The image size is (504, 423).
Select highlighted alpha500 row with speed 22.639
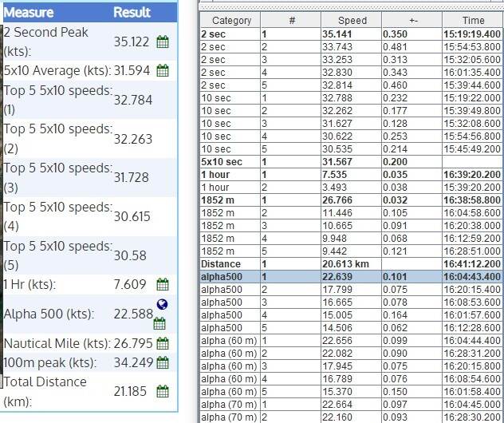point(352,278)
